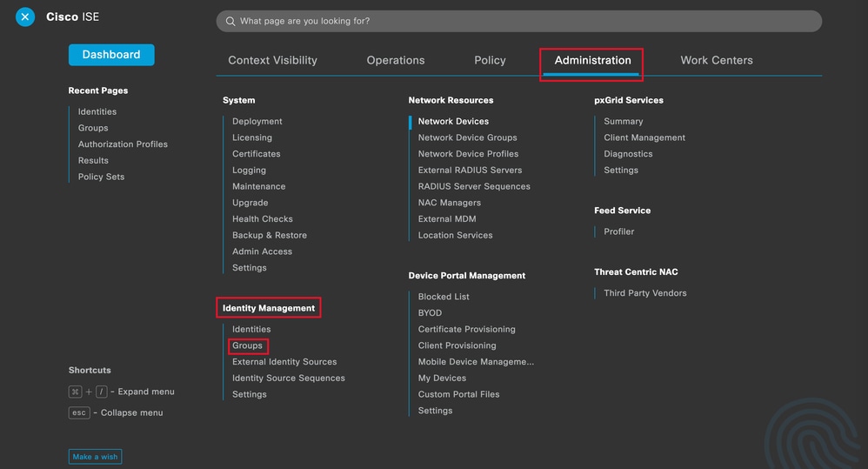
Task: Open Identities under Recent Pages
Action: click(x=97, y=111)
